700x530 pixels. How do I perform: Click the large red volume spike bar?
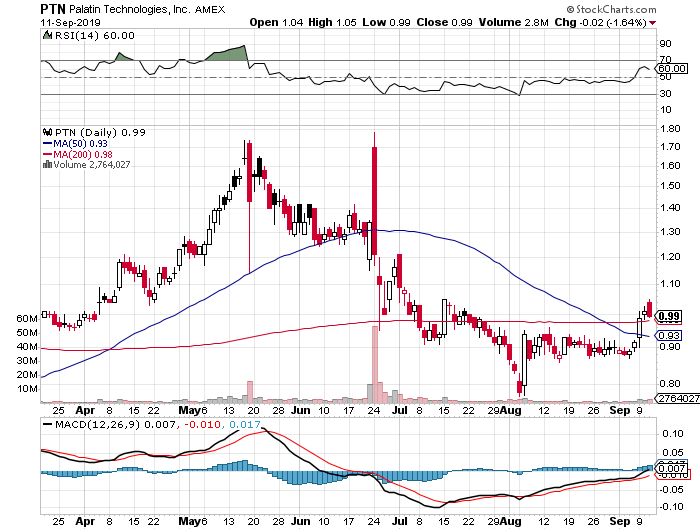click(x=373, y=364)
